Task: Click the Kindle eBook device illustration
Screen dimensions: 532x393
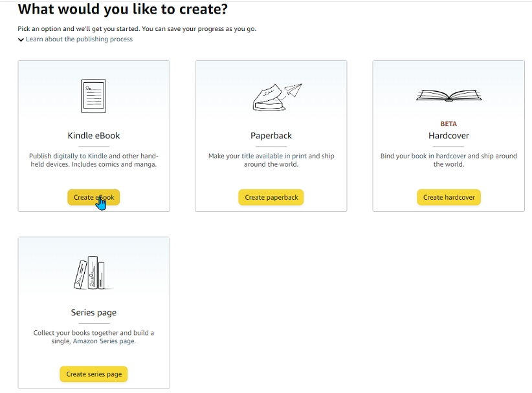Action: point(93,95)
